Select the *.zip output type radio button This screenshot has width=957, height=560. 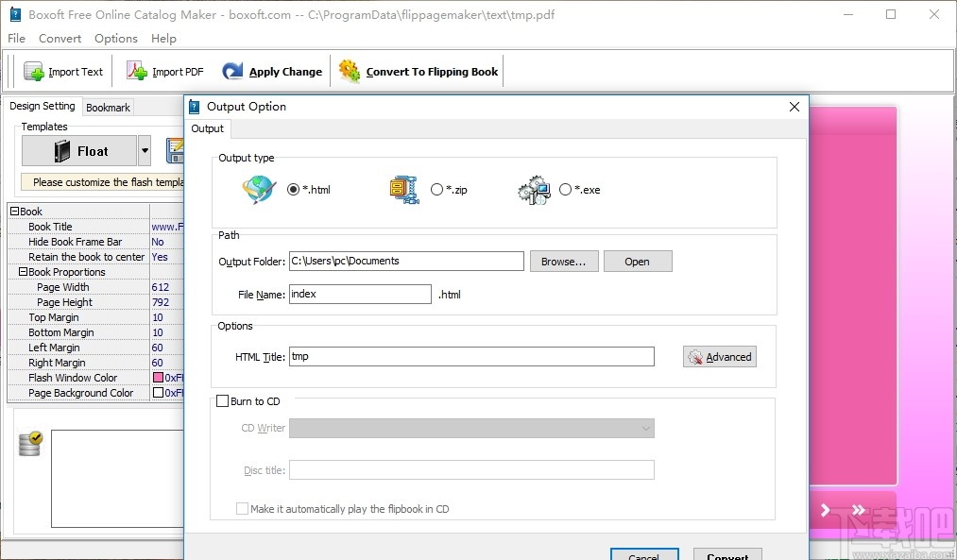click(x=437, y=189)
